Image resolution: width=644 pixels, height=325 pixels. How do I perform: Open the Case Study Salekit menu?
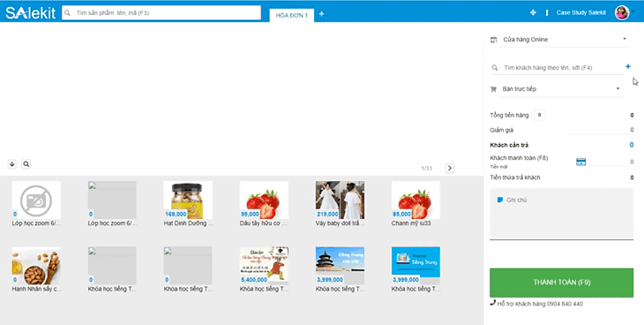tap(580, 13)
